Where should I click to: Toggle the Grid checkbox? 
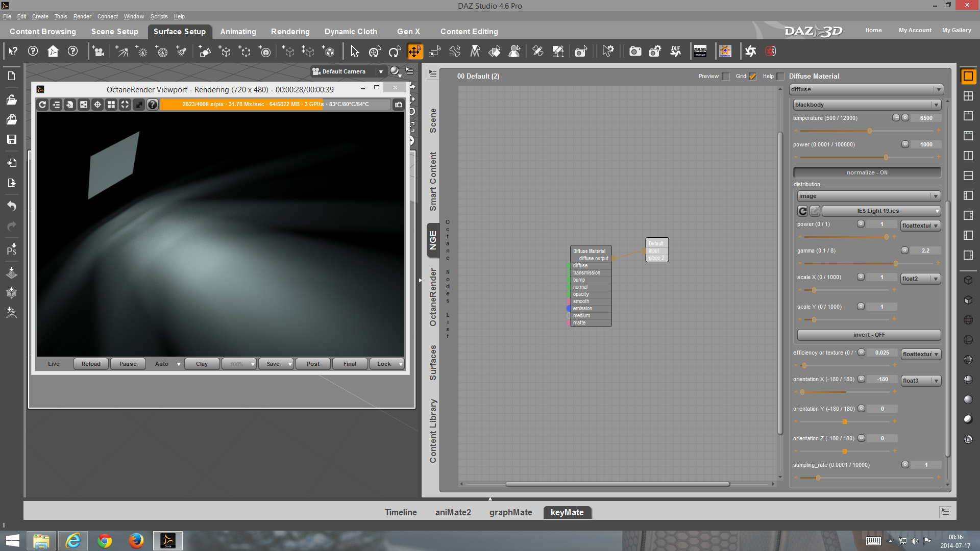point(753,77)
